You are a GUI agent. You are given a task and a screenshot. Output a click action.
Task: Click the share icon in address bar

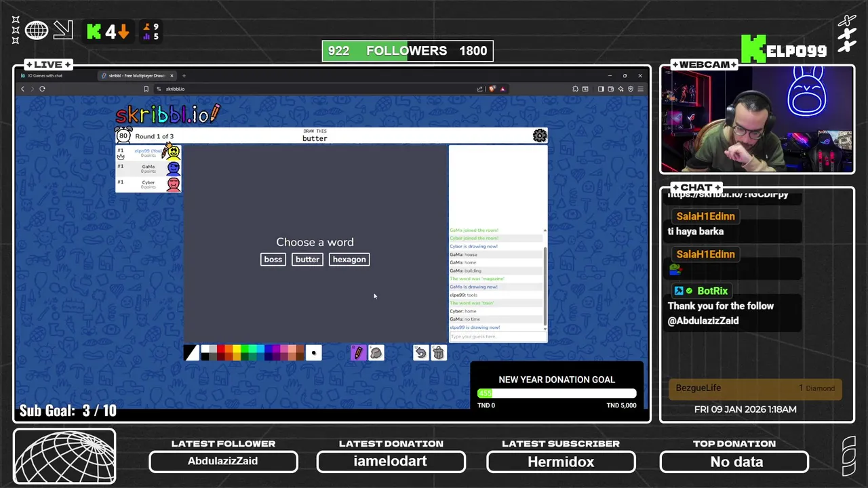[x=480, y=89]
